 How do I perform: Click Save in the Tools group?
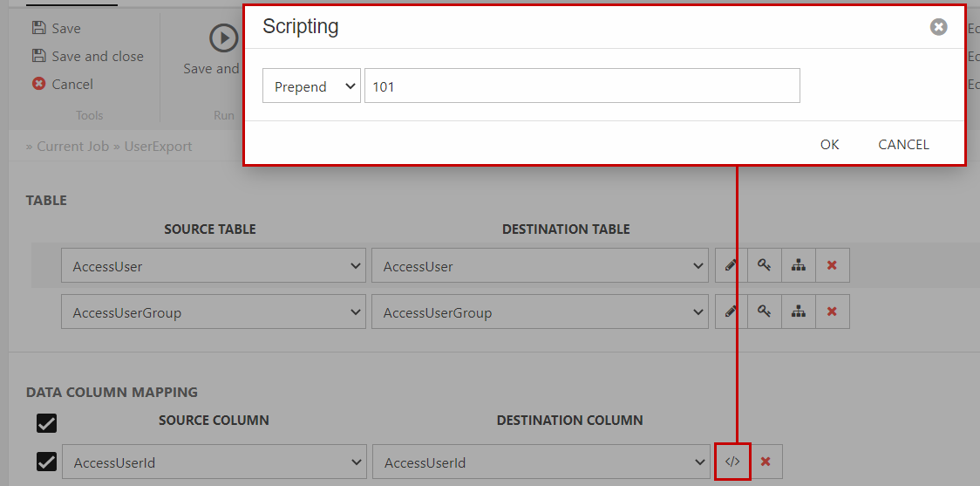coord(57,28)
